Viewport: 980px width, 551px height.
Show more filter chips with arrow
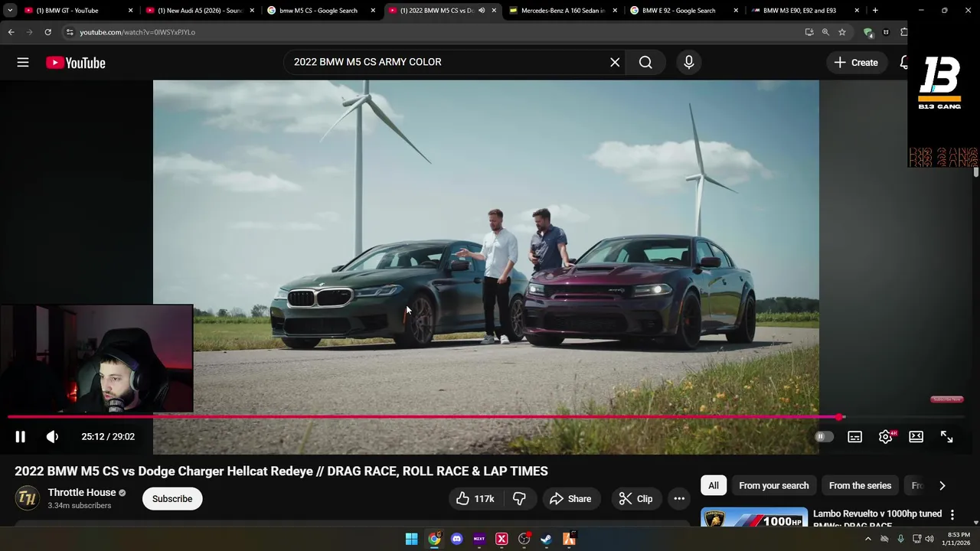tap(942, 485)
